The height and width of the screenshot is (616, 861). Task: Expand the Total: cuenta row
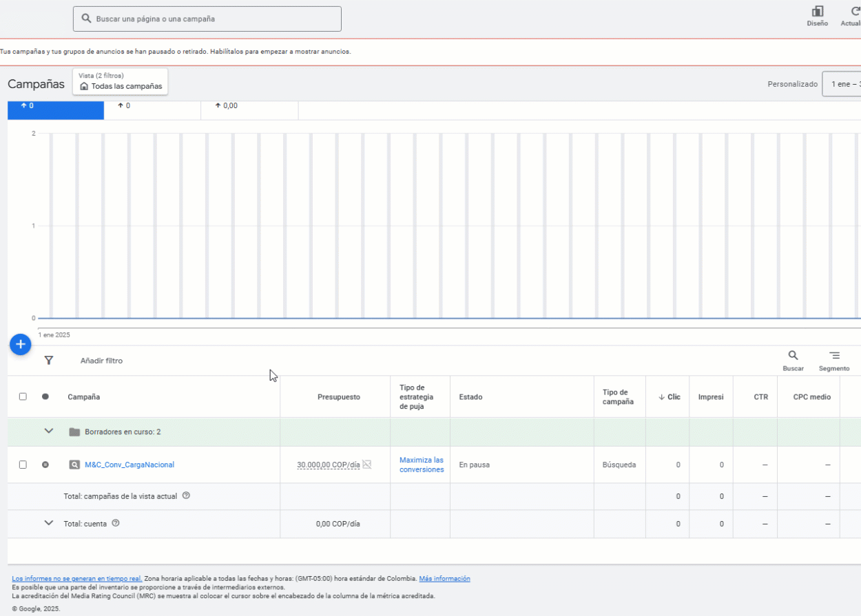49,523
